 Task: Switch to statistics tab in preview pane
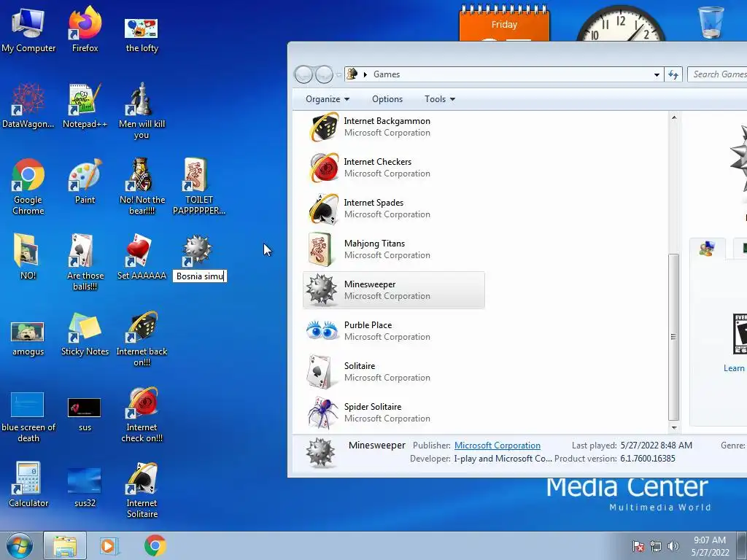click(x=740, y=248)
